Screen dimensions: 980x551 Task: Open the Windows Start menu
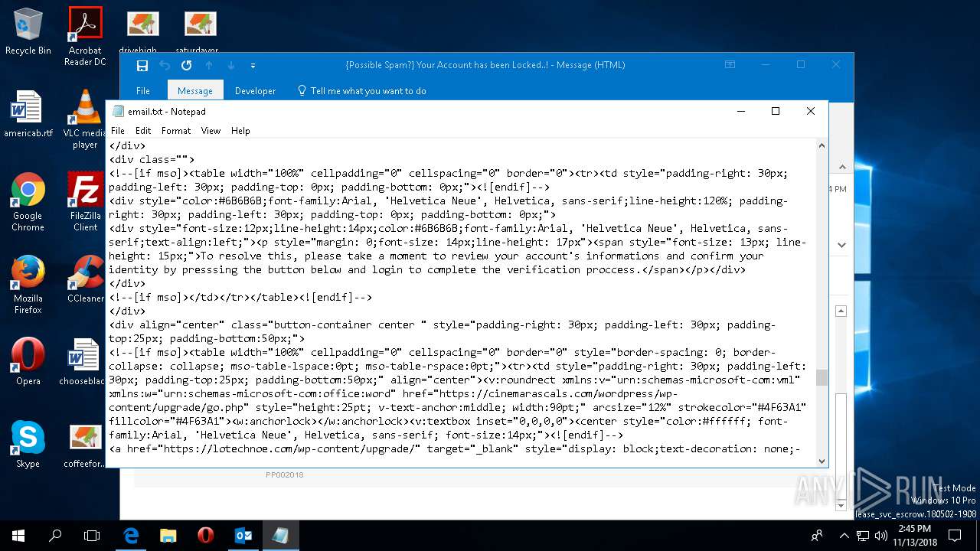click(x=18, y=535)
